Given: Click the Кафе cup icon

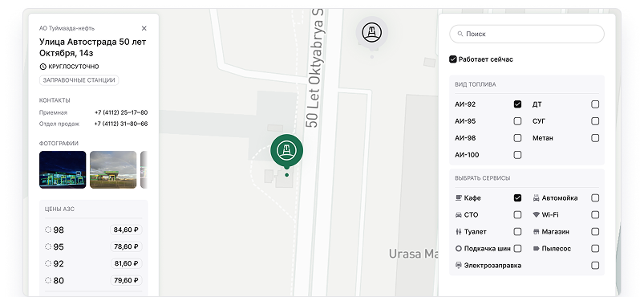Looking at the screenshot, I should coord(459,197).
